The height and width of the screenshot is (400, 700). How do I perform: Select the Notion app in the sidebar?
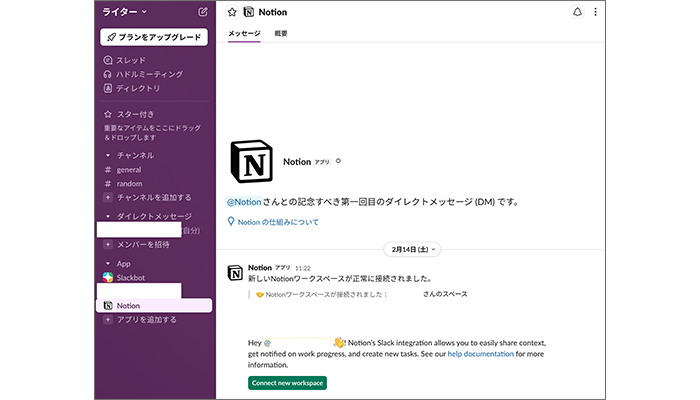pyautogui.click(x=154, y=305)
